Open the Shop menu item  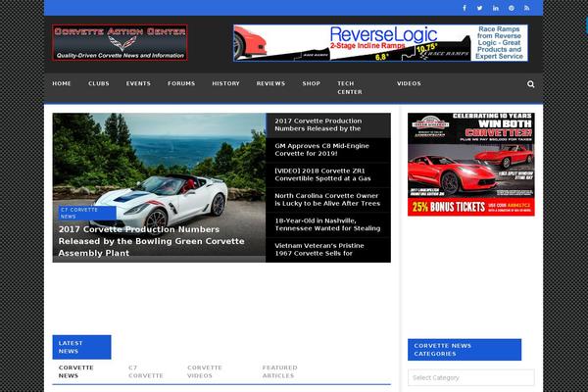click(x=312, y=83)
